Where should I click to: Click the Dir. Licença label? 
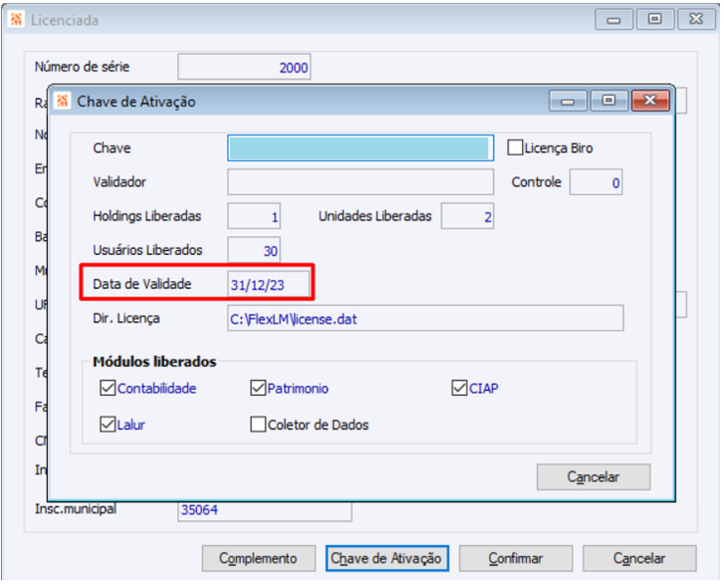(x=126, y=318)
